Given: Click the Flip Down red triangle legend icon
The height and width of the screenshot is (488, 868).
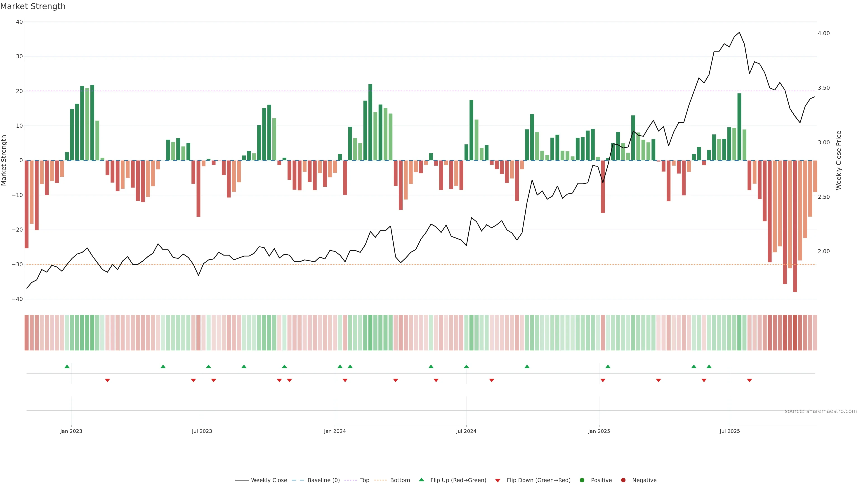Looking at the screenshot, I should pyautogui.click(x=498, y=481).
